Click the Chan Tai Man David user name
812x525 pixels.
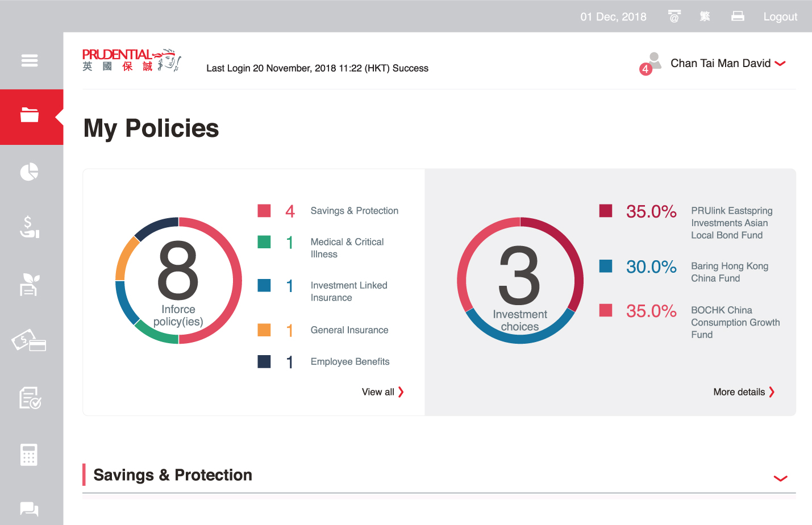point(721,63)
